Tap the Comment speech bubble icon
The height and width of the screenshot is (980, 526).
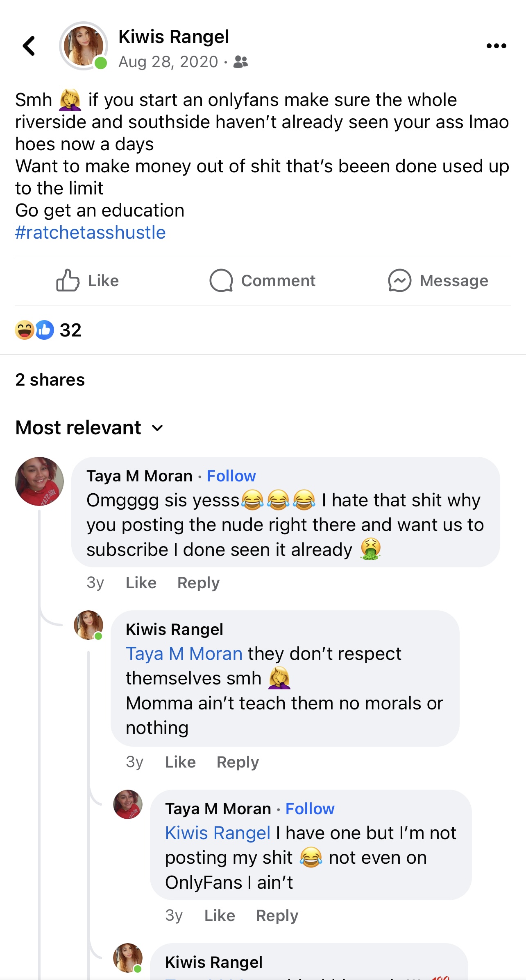[x=221, y=280]
